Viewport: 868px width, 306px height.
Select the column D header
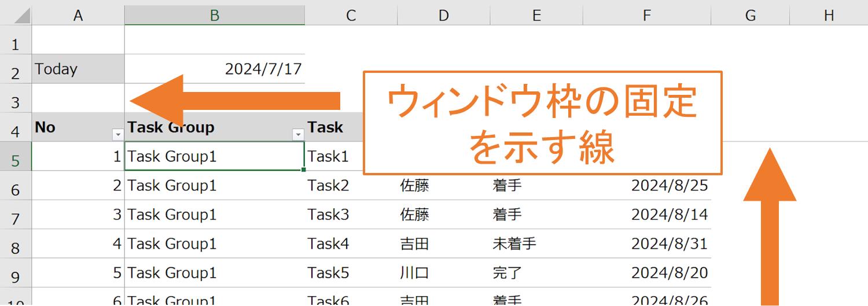click(x=443, y=16)
